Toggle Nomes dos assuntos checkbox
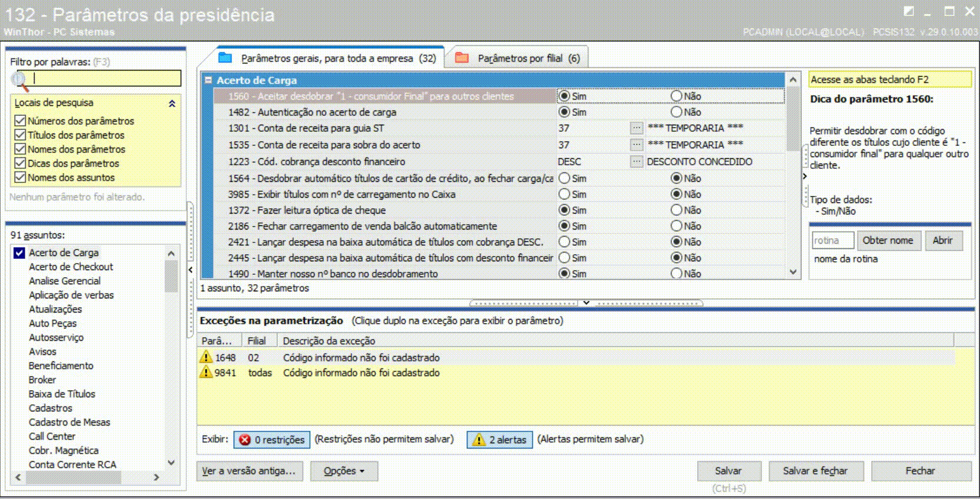Image resolution: width=980 pixels, height=499 pixels. (x=20, y=177)
